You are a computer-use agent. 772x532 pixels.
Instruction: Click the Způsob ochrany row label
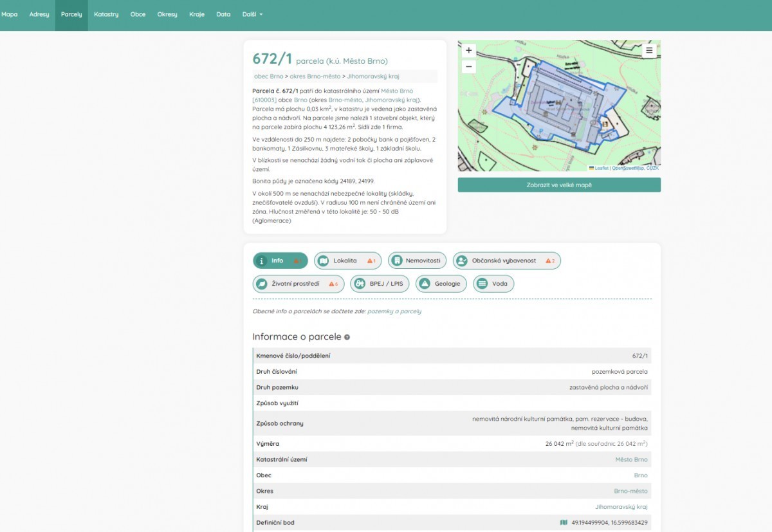coord(280,423)
